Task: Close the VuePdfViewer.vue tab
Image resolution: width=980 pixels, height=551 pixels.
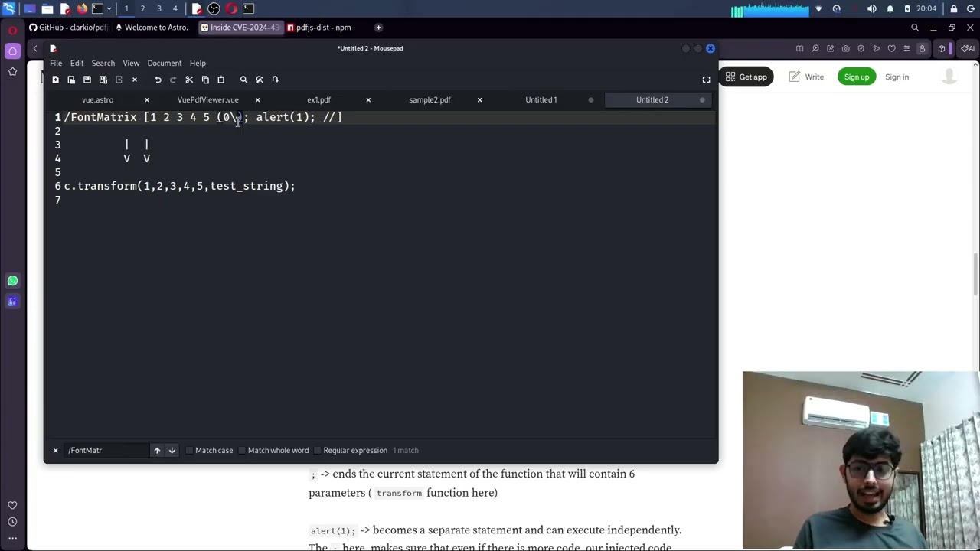Action: (x=257, y=99)
